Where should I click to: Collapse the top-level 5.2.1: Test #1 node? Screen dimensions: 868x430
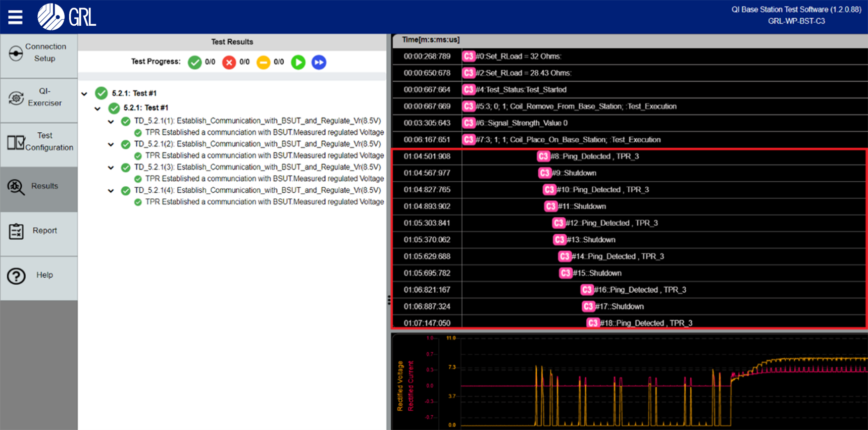(85, 94)
